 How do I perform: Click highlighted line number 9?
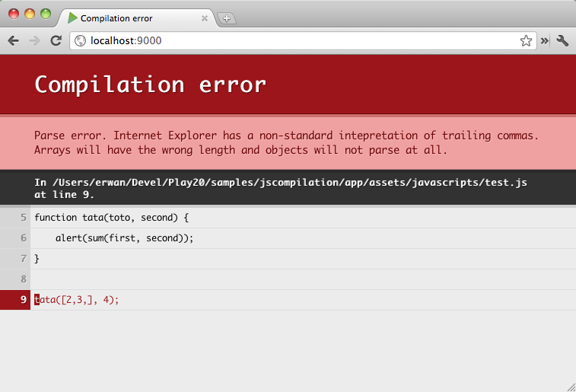point(24,300)
